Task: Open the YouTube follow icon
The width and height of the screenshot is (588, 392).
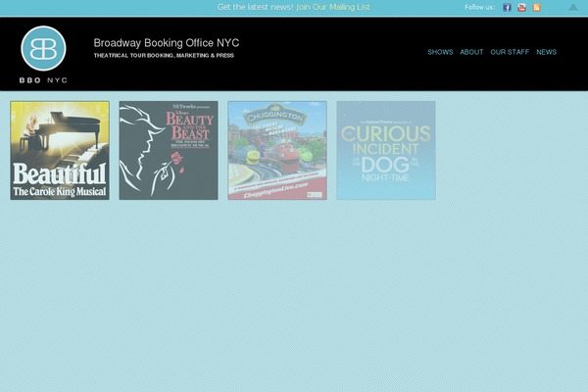Action: pos(521,8)
